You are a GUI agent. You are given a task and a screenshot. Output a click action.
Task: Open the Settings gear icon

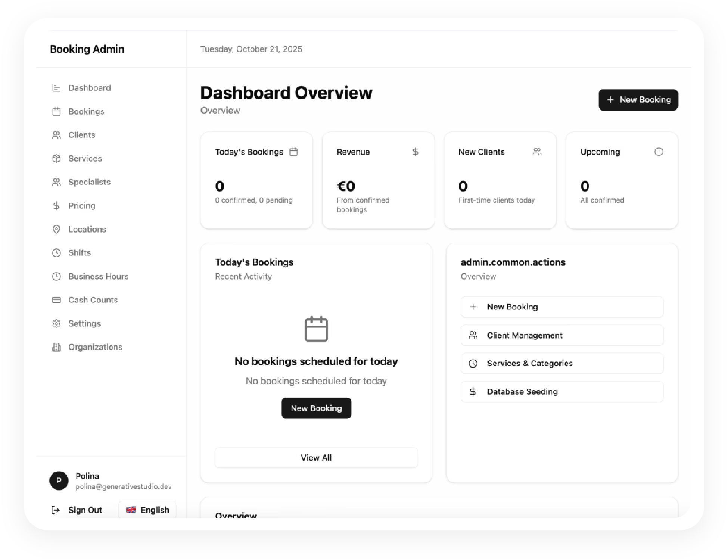point(57,323)
